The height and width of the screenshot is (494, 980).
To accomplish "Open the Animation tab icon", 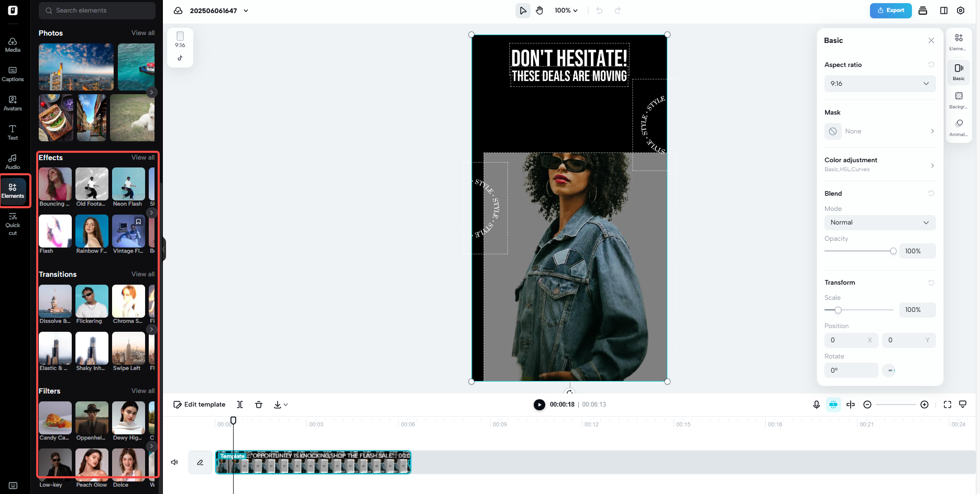I will pyautogui.click(x=959, y=127).
